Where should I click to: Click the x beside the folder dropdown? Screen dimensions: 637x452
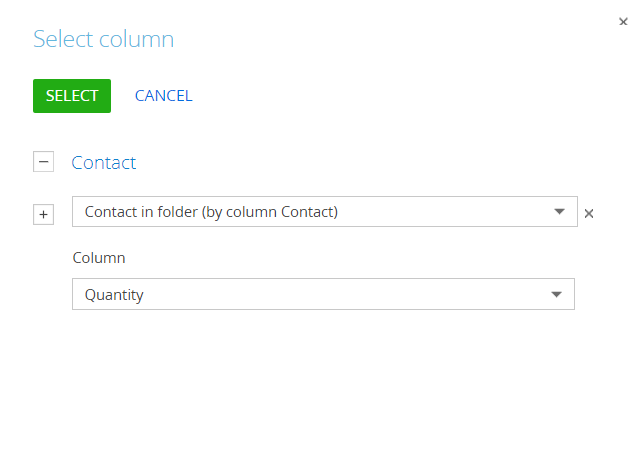[589, 213]
